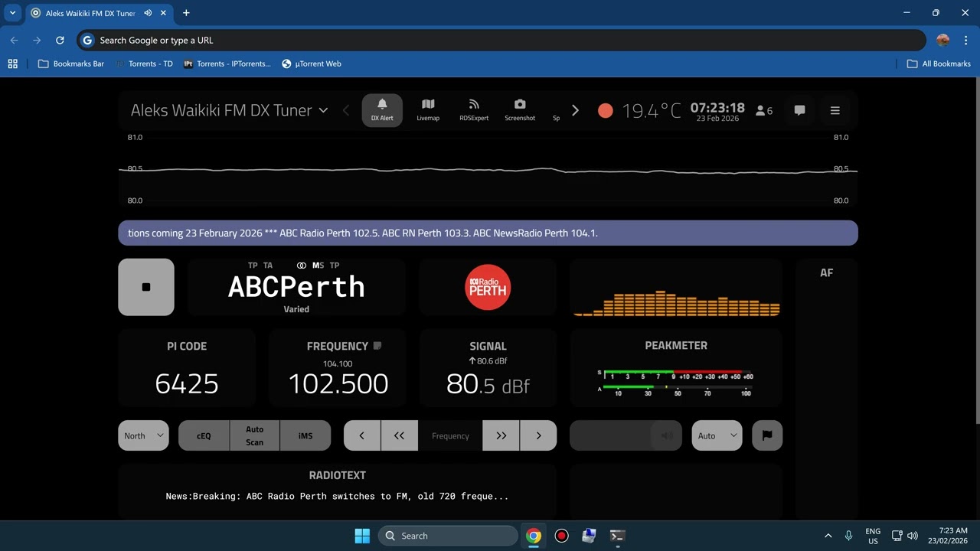Go back in Chrome
This screenshot has width=980, height=551.
pos(14,40)
